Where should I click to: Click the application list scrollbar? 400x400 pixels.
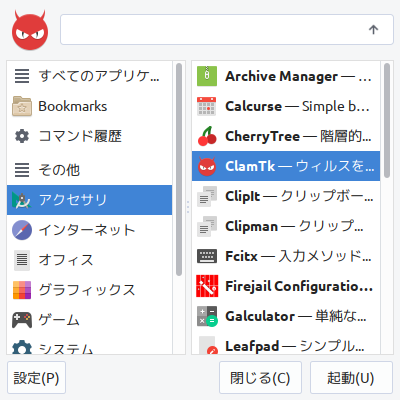(x=387, y=121)
